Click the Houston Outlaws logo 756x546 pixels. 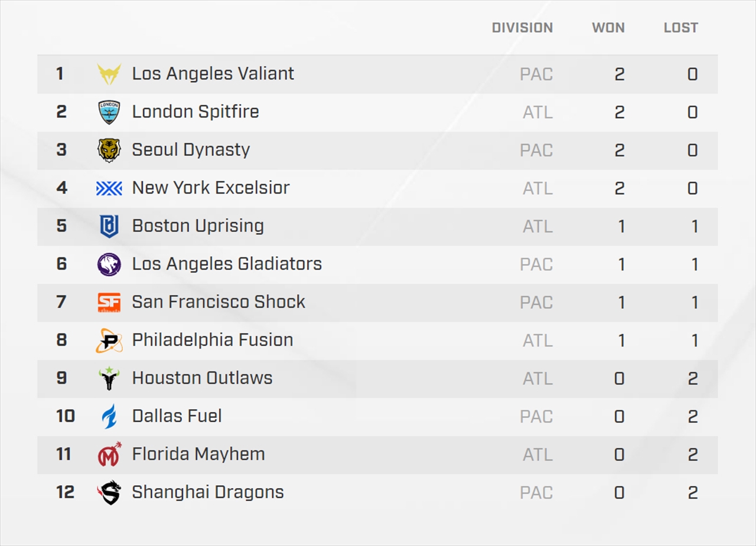pyautogui.click(x=109, y=378)
